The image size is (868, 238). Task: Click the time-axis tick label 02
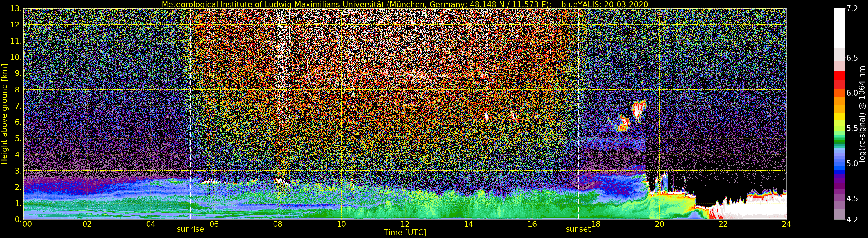[x=87, y=224]
